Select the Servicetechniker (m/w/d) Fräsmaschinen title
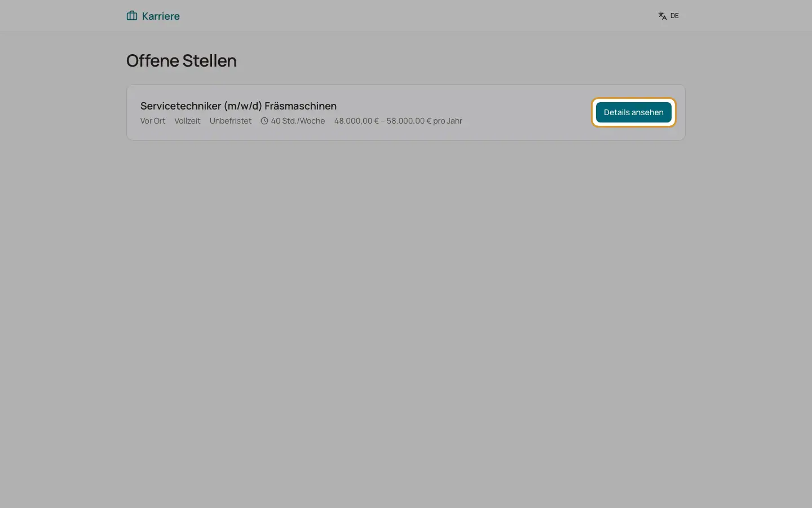Screen dimensions: 812x508 click(239, 106)
